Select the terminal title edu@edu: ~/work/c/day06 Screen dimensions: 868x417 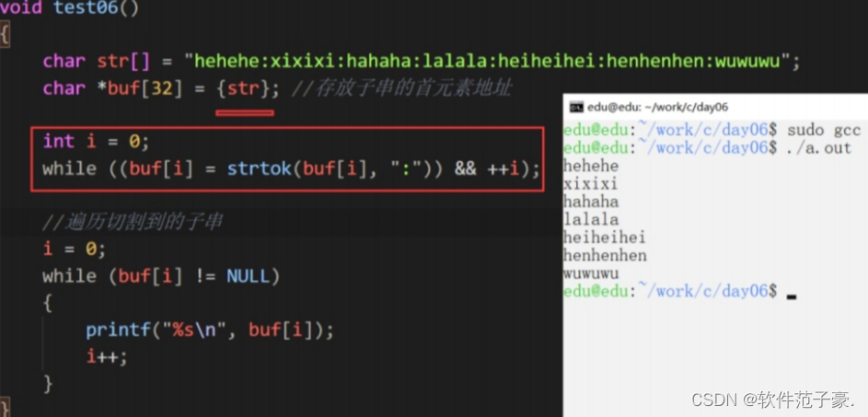657,107
